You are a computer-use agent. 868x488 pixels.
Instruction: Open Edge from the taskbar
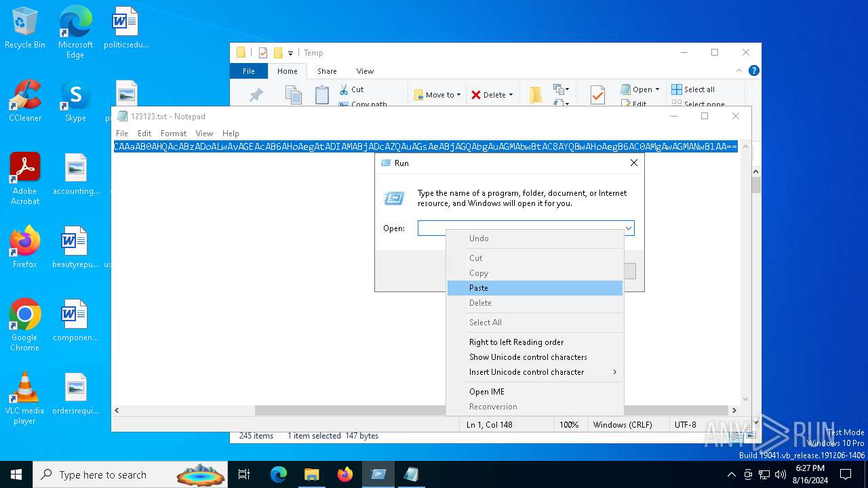coord(279,474)
